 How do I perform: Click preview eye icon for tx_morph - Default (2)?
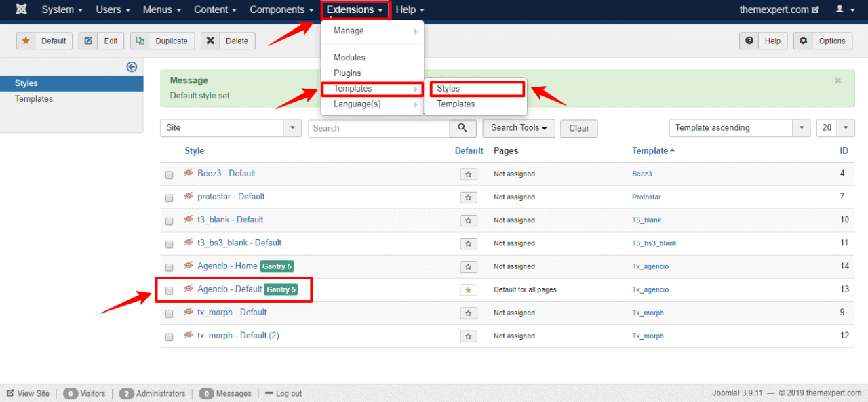189,335
